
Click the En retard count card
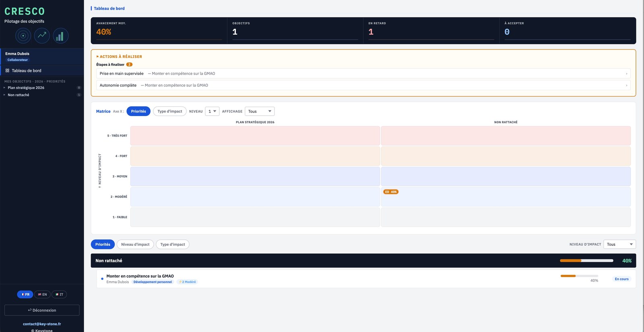pyautogui.click(x=431, y=31)
